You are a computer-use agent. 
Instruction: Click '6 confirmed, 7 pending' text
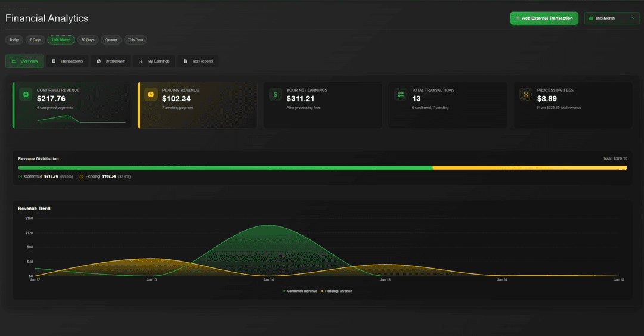[x=430, y=107]
